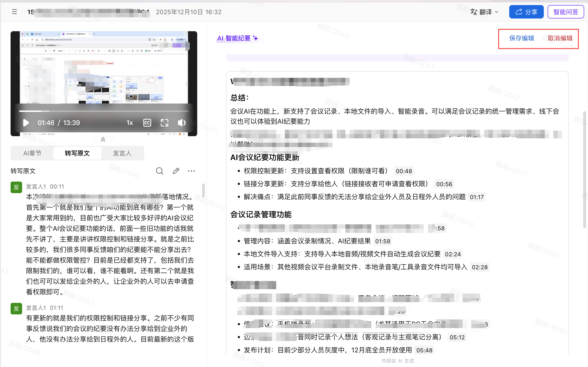Play the meeting video
Image resolution: width=588 pixels, height=367 pixels.
click(26, 122)
